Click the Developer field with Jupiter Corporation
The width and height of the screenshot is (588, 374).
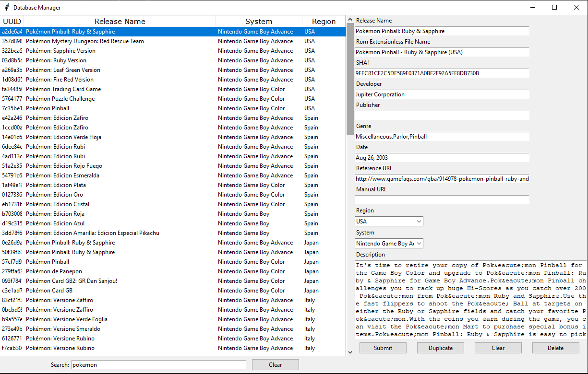[x=442, y=94]
